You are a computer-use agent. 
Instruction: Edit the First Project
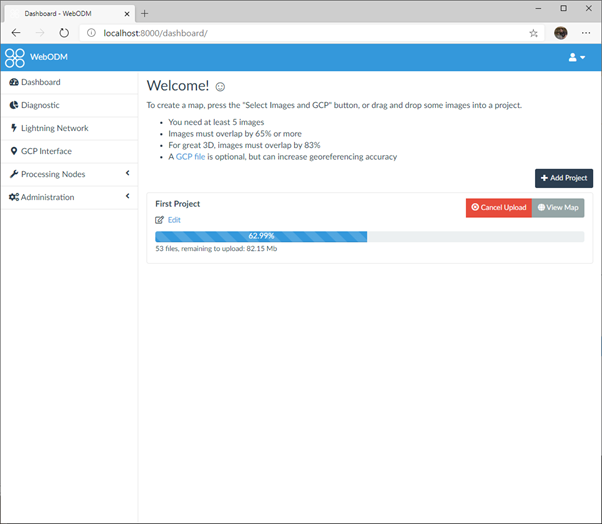[x=168, y=220]
